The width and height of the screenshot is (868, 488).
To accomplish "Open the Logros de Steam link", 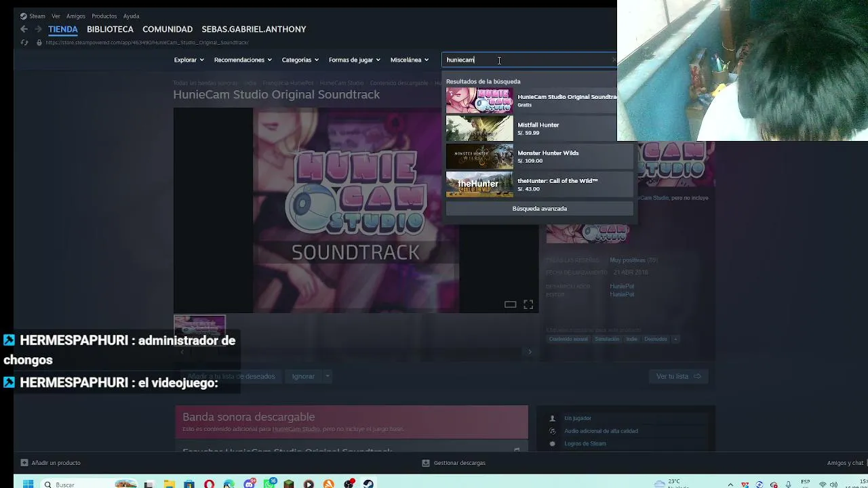I will [x=585, y=444].
